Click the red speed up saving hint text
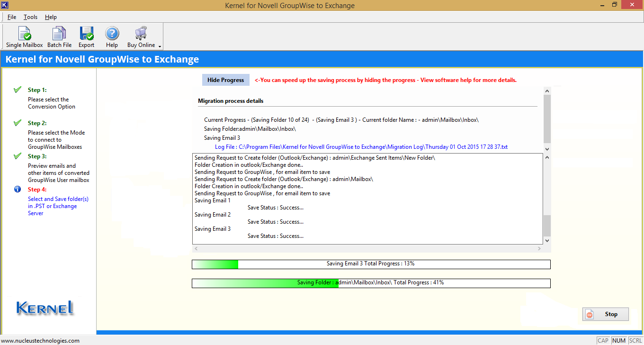Image resolution: width=644 pixels, height=345 pixels. [385, 80]
